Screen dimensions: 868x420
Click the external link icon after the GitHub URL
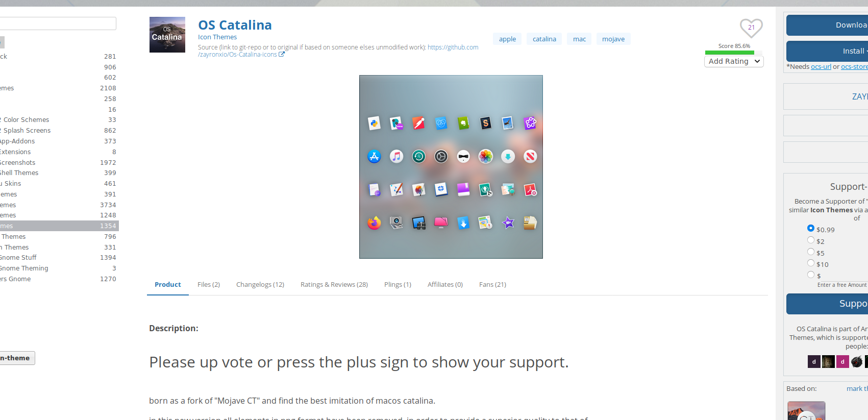[x=282, y=54]
